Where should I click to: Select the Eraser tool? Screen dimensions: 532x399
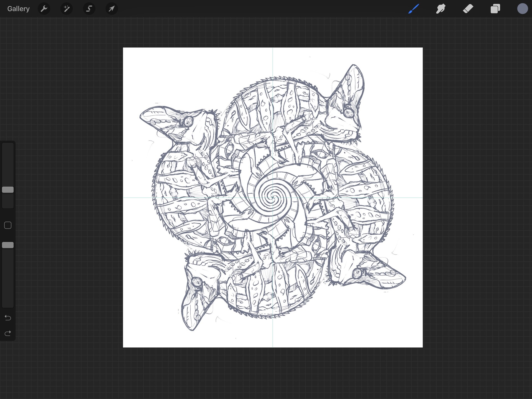pos(468,9)
